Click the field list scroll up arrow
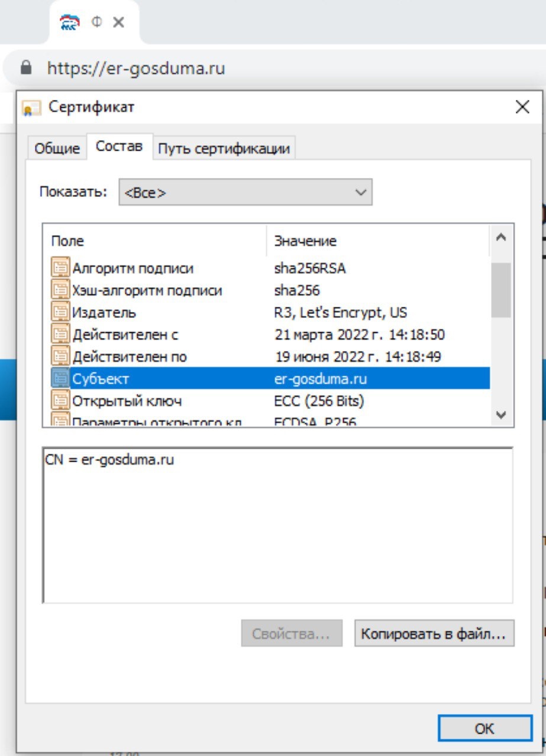The width and height of the screenshot is (546, 756). 501,238
